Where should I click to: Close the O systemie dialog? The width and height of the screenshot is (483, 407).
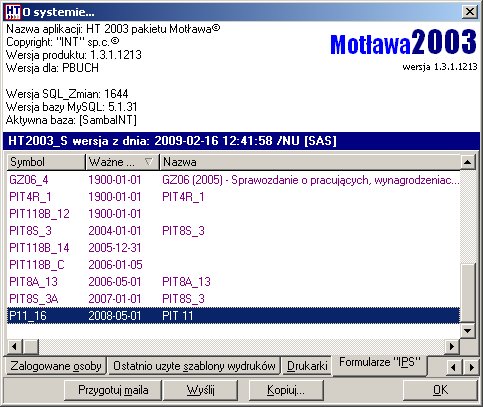point(469,12)
